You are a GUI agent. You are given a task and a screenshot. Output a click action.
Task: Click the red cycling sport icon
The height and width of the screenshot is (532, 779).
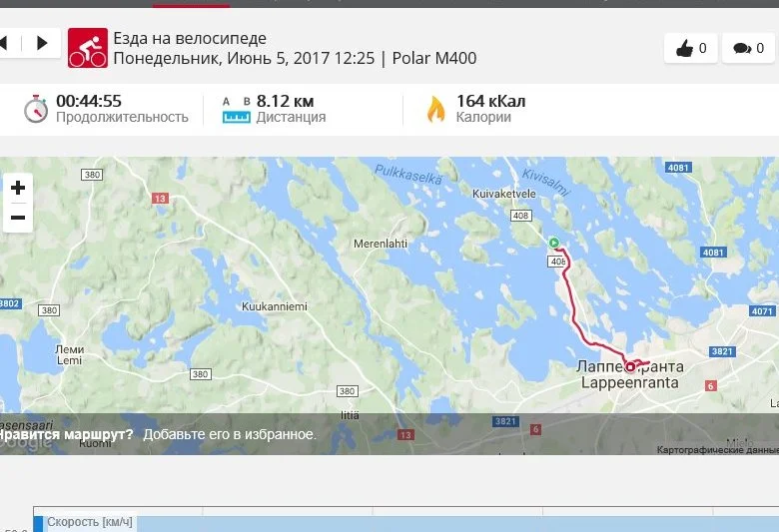click(88, 48)
